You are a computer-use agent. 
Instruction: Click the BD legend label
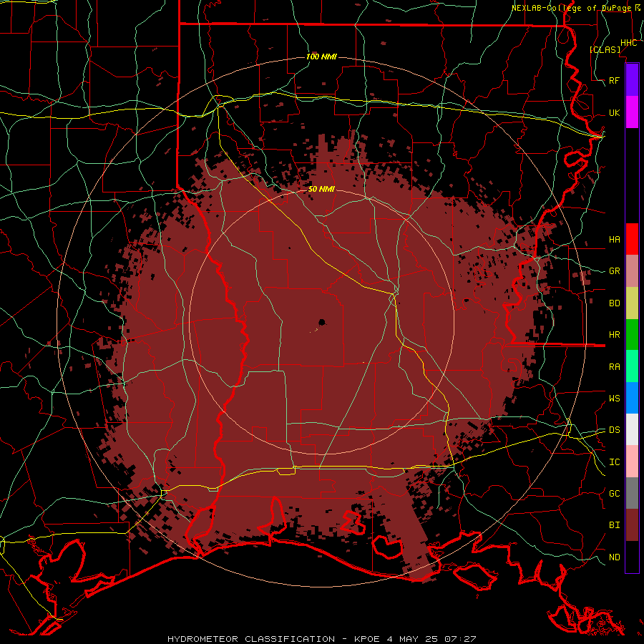pyautogui.click(x=614, y=303)
